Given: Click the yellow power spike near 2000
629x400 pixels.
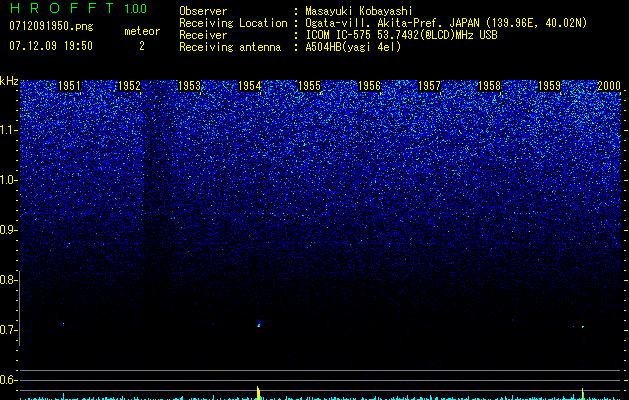Looking at the screenshot, I should tap(582, 394).
